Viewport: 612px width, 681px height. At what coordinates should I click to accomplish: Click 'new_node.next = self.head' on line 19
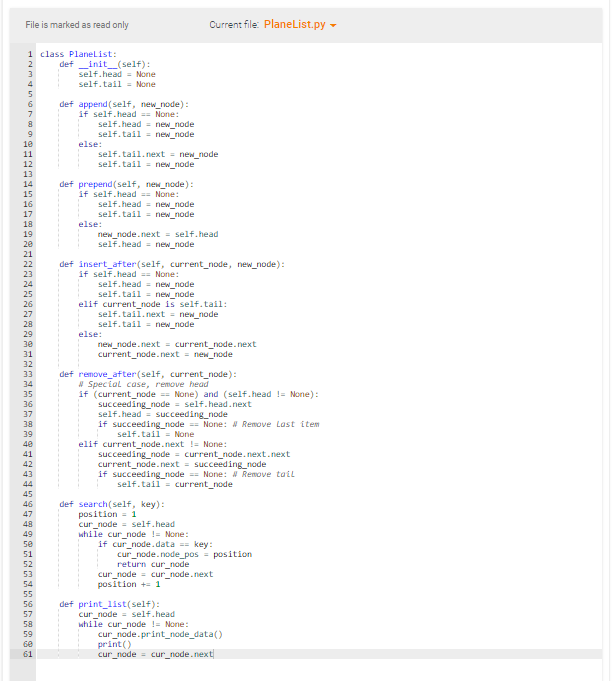click(x=158, y=234)
